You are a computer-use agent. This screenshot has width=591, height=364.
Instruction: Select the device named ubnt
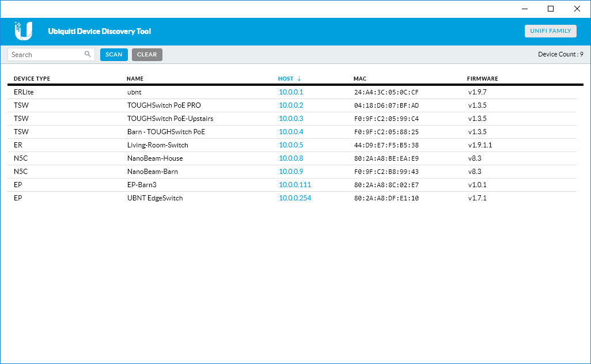[x=134, y=92]
